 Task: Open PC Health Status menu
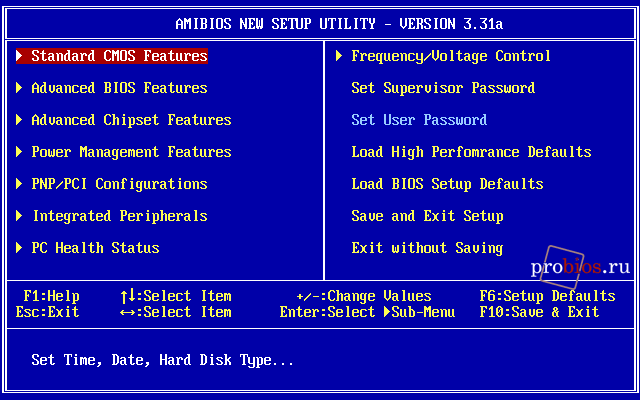coord(95,248)
